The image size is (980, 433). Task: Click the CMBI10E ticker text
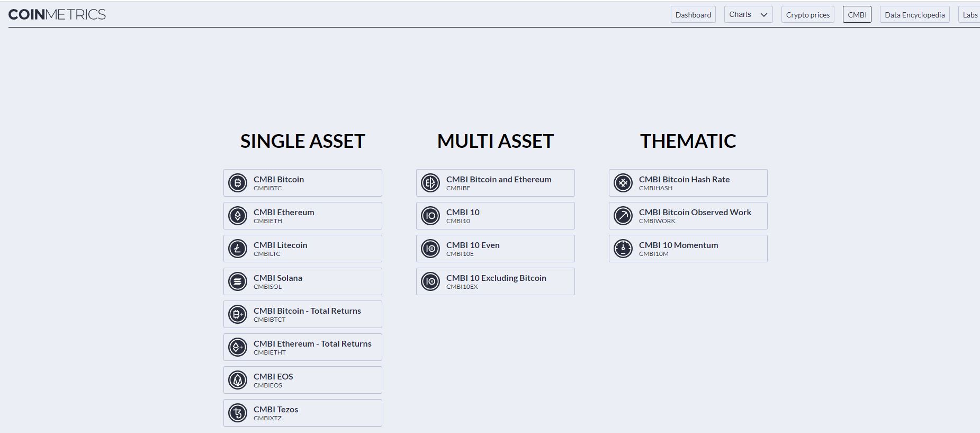click(460, 254)
